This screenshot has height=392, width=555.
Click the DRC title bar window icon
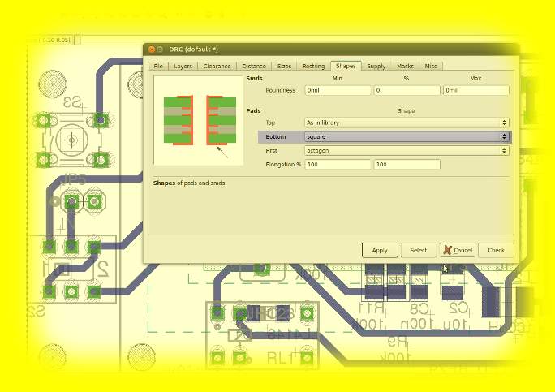coord(161,50)
